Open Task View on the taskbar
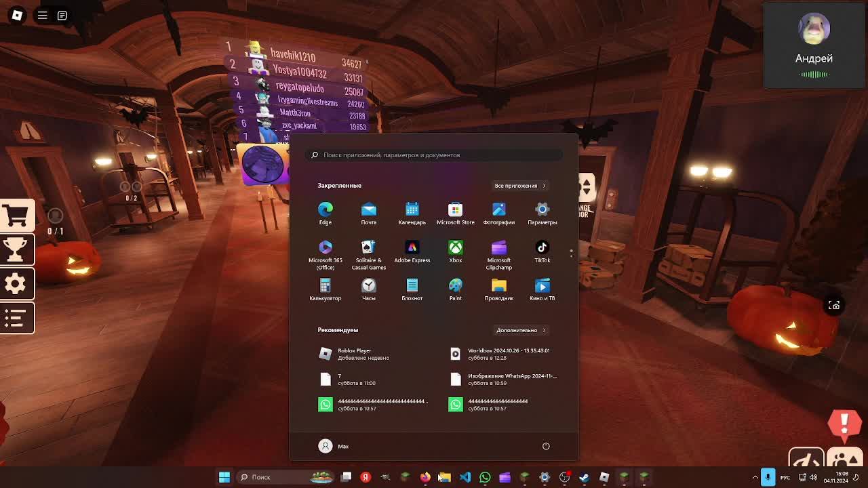868x488 pixels. click(346, 477)
